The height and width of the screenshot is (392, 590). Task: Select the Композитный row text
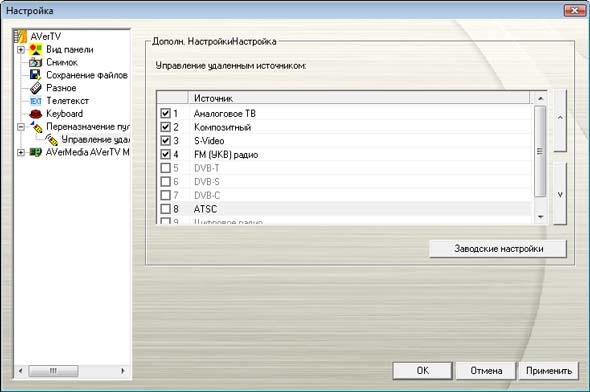(x=222, y=127)
